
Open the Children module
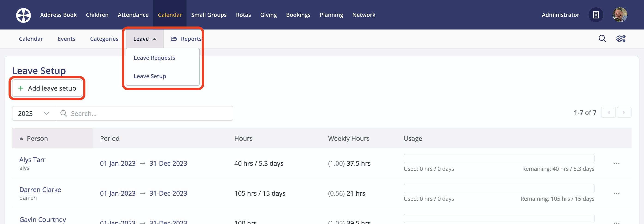tap(97, 15)
